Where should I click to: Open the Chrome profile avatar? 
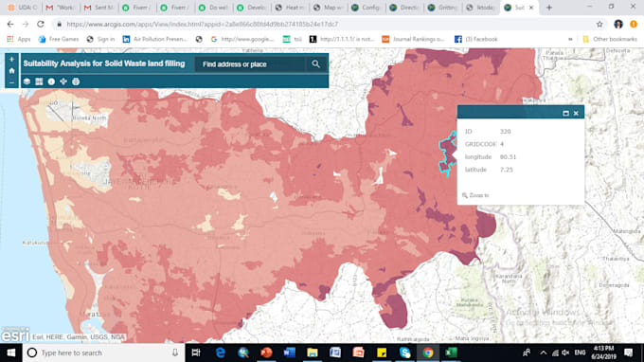click(x=618, y=25)
